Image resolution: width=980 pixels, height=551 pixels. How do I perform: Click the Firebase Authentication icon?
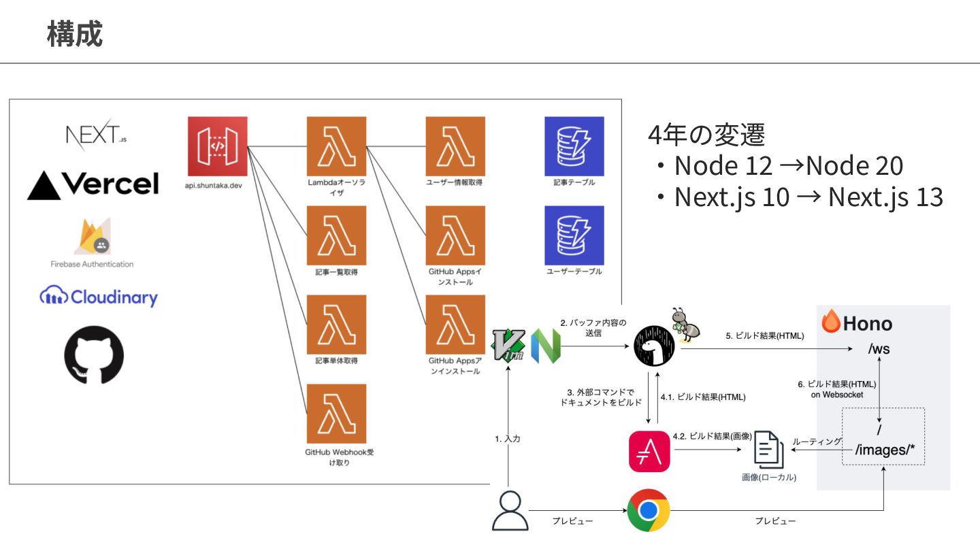[92, 236]
